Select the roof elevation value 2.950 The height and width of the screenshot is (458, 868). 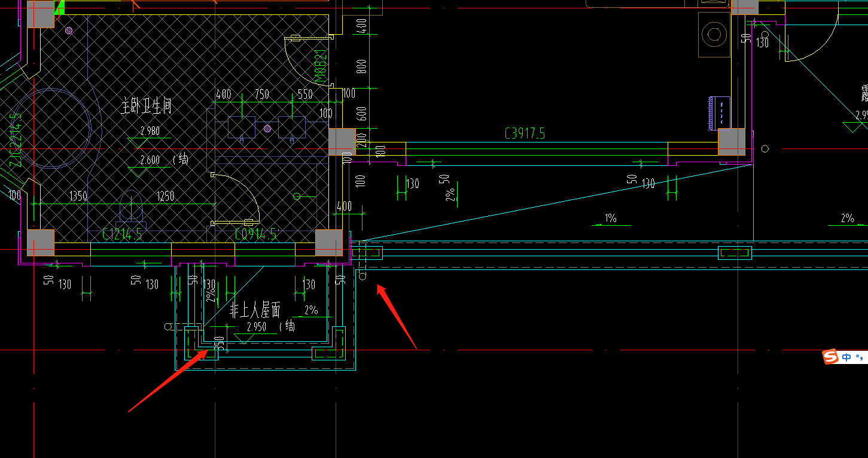point(257,327)
